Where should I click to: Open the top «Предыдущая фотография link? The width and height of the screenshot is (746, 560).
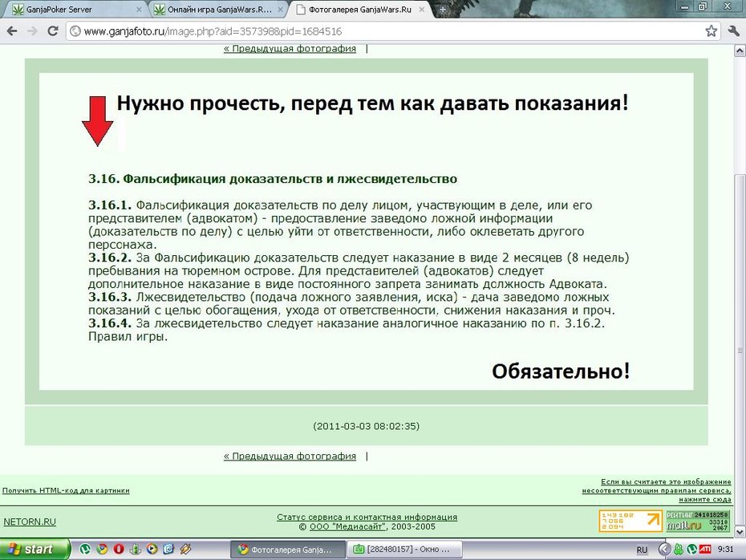tap(290, 48)
